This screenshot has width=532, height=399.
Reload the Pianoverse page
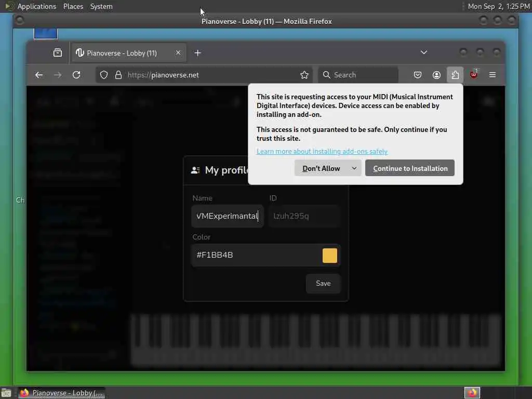point(76,75)
